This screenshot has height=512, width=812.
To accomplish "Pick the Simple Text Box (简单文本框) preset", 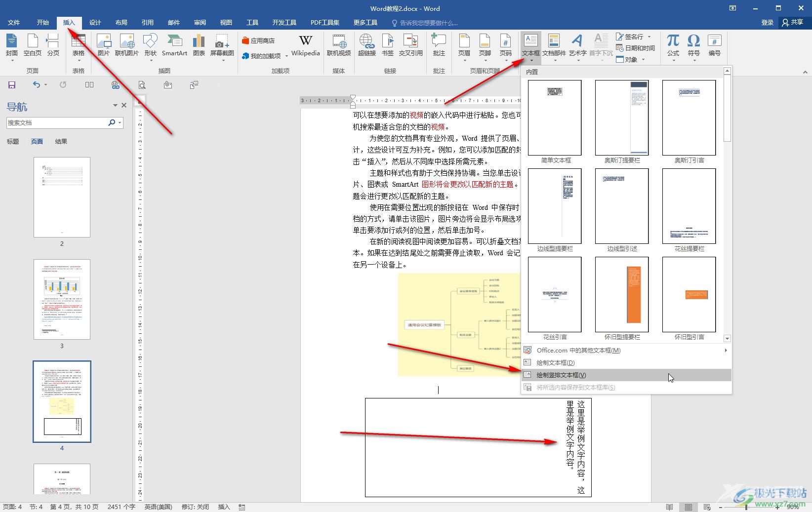I will [x=555, y=118].
